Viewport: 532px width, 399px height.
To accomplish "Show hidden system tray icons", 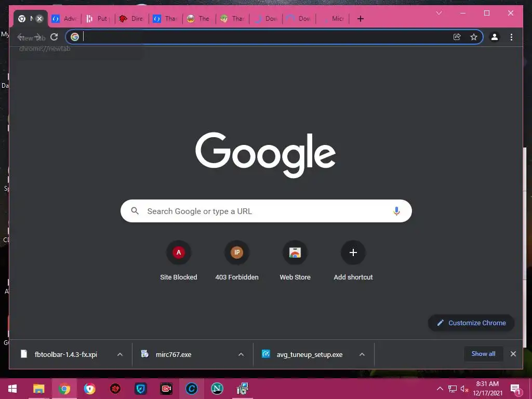I will coord(440,389).
